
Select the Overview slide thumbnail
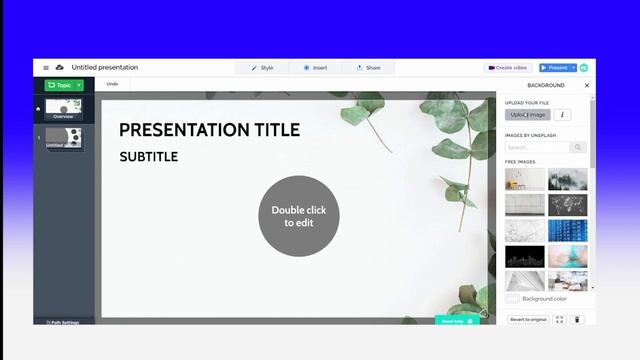pos(63,109)
